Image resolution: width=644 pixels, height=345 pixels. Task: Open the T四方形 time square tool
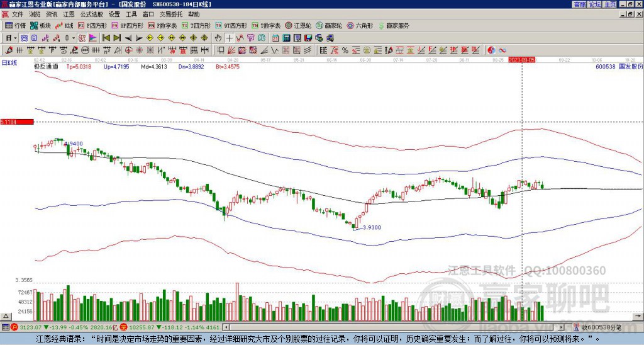(196, 25)
